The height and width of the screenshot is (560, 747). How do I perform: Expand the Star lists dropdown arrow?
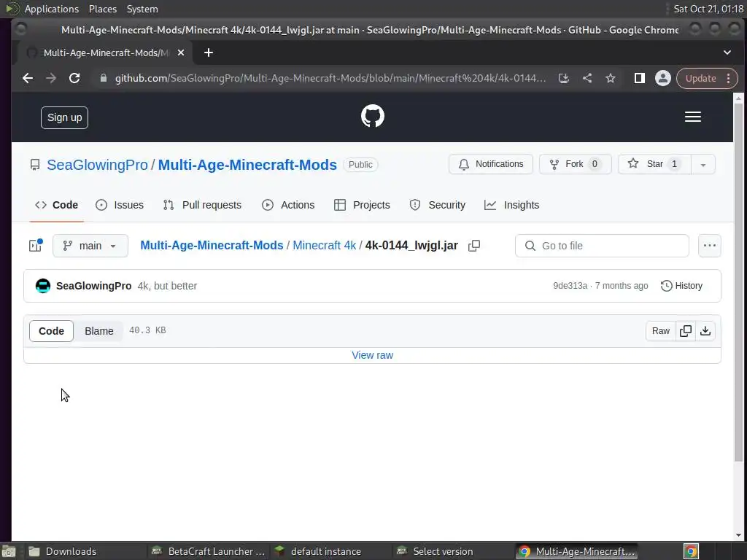coord(703,164)
